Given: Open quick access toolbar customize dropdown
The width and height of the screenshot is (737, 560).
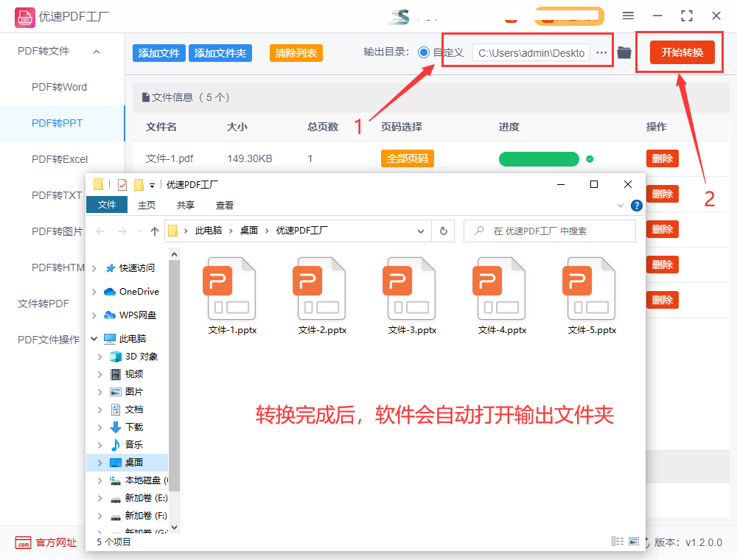Looking at the screenshot, I should [153, 185].
